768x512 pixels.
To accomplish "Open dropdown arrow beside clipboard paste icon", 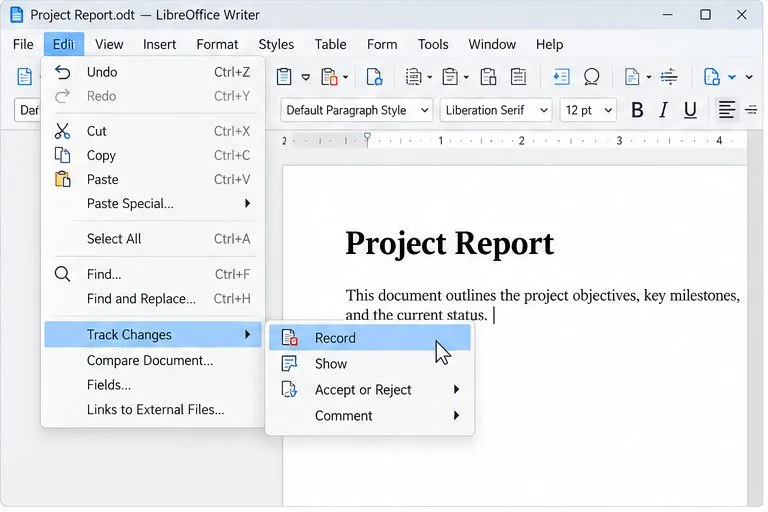I will coord(306,77).
